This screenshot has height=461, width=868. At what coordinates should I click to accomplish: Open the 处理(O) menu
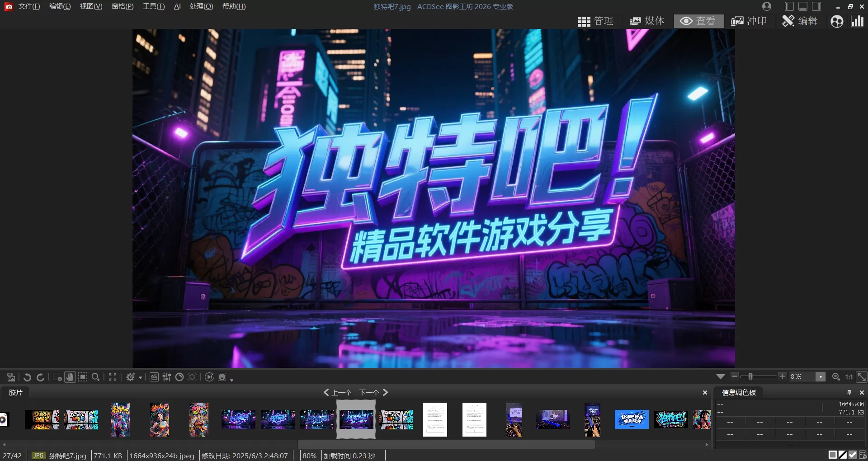(x=201, y=6)
